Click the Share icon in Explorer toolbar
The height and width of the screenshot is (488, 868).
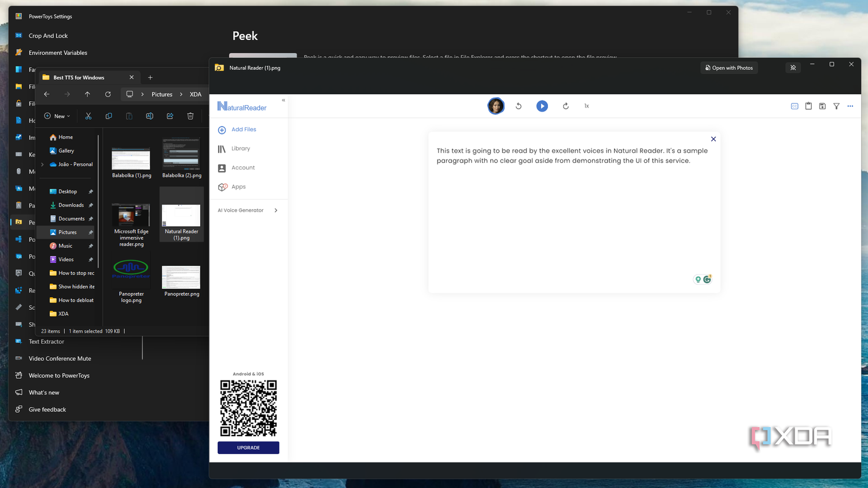[170, 116]
